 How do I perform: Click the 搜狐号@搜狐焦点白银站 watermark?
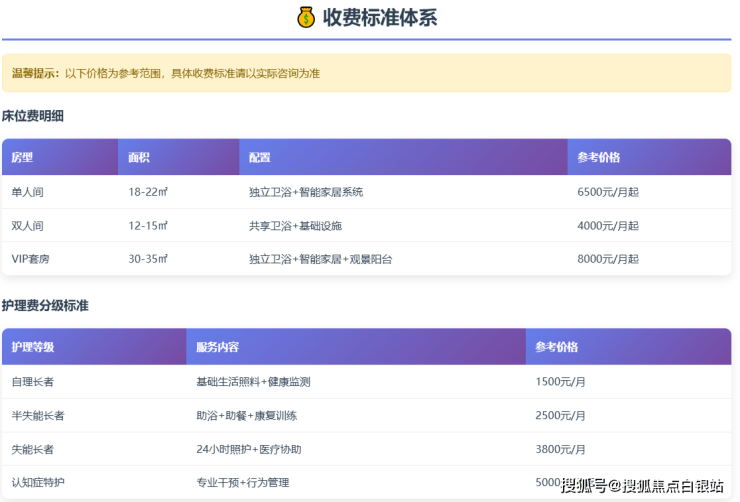point(642,486)
